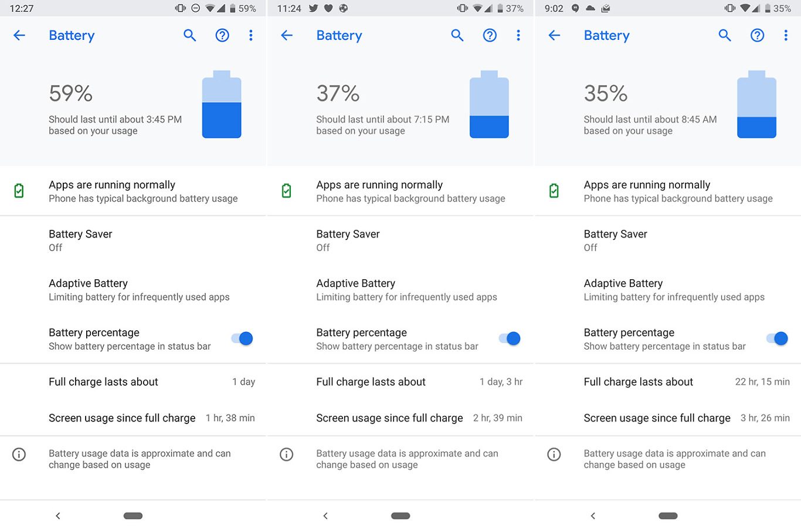
Task: Tap the bottom navigation back chevron on the 35% screen
Action: point(593,516)
